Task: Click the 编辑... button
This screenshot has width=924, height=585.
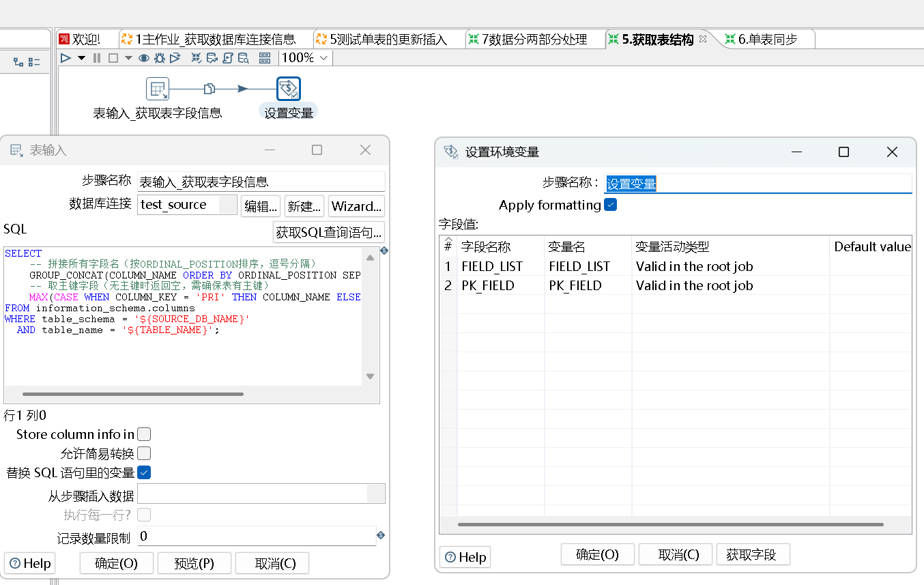Action: click(x=261, y=206)
